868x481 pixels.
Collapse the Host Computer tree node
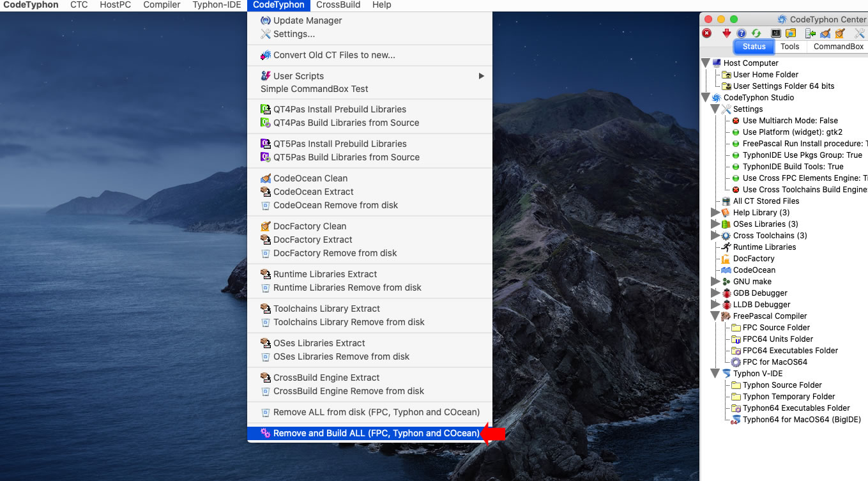point(706,63)
